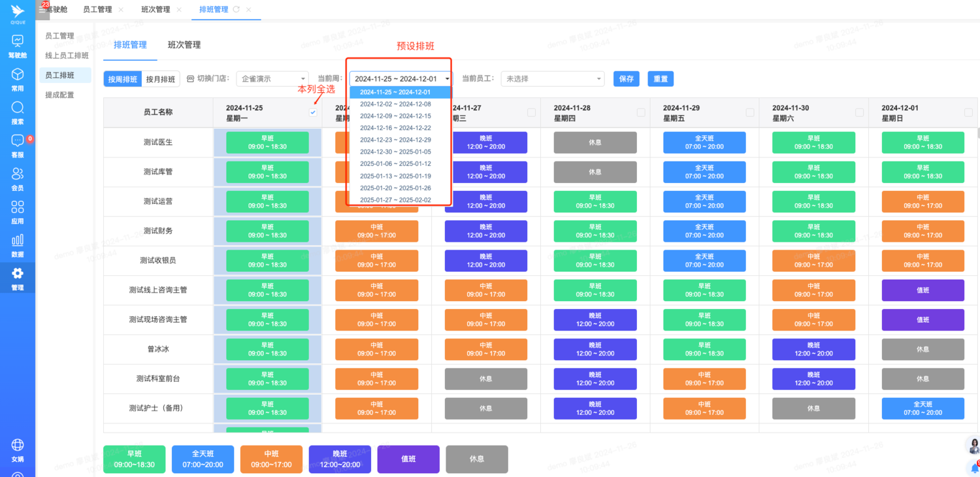Select the 管理 gear icon

(x=18, y=274)
